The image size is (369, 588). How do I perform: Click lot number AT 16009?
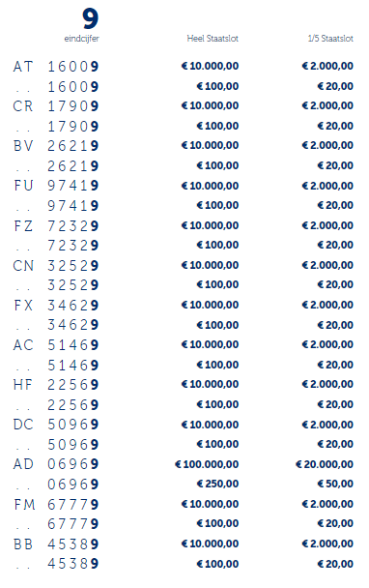click(x=56, y=67)
